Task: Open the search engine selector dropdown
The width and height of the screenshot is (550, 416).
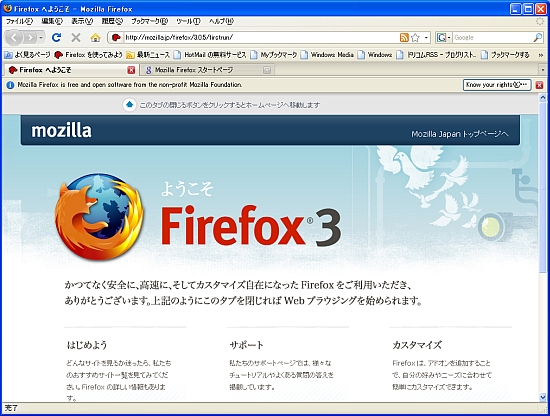Action: (444, 38)
